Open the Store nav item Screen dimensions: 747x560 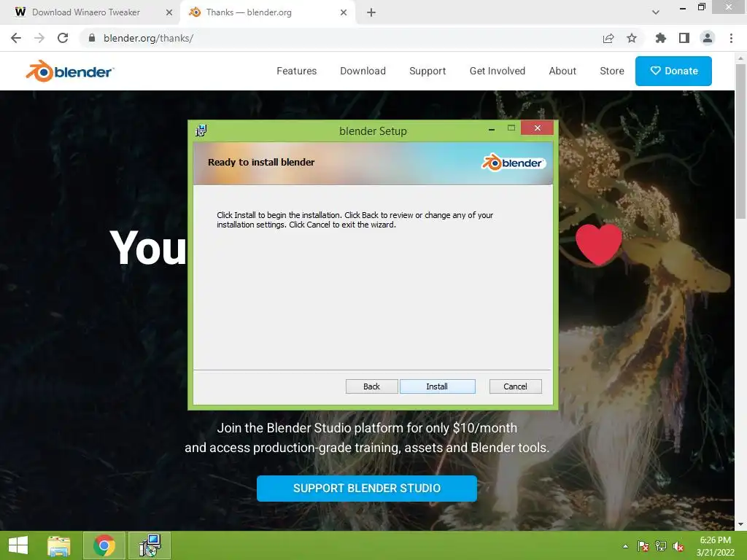[x=612, y=71]
